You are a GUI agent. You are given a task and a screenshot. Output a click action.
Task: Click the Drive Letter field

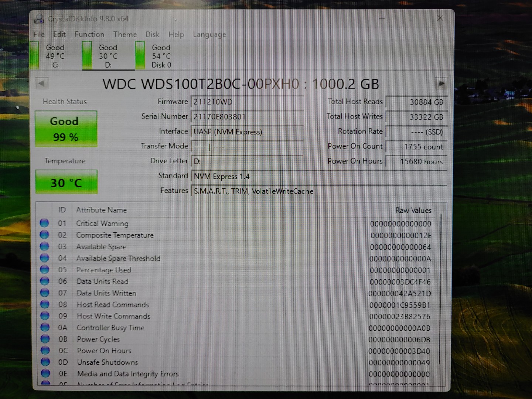click(x=247, y=161)
